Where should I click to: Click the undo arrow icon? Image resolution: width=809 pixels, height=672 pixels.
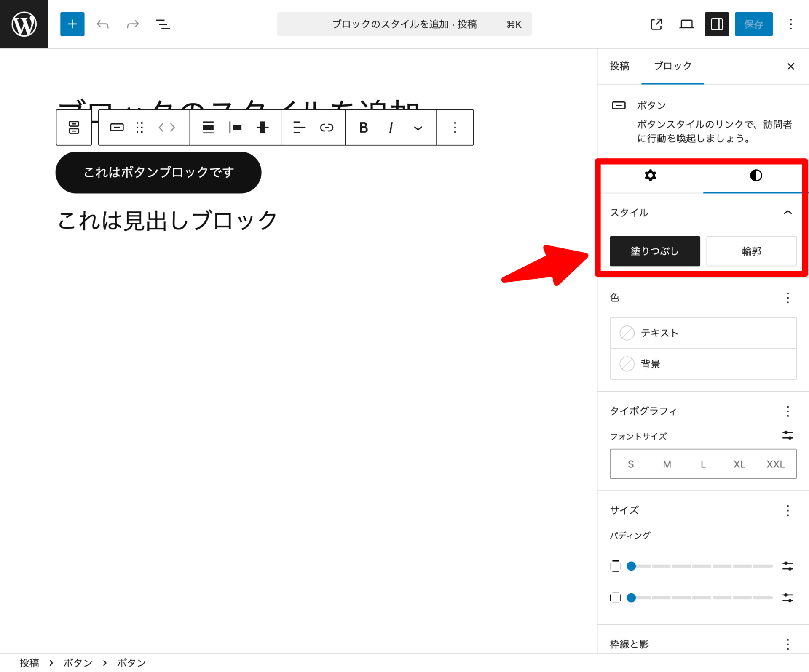point(102,24)
